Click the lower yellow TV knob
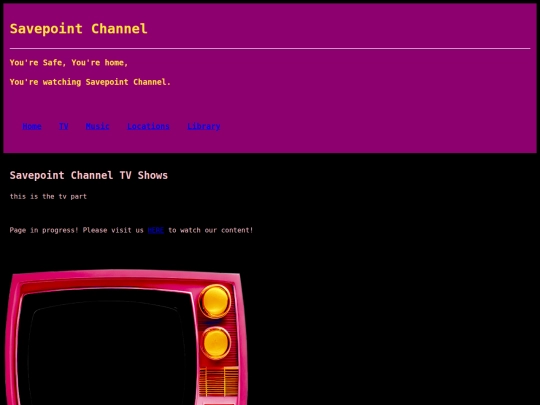Screen dimensions: 540x405 tap(216, 343)
